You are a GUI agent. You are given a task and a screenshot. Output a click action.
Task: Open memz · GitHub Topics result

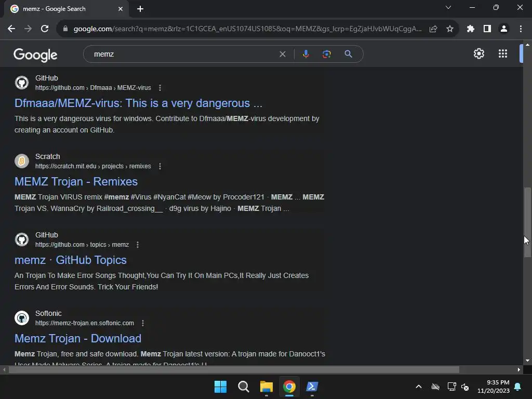(71, 260)
